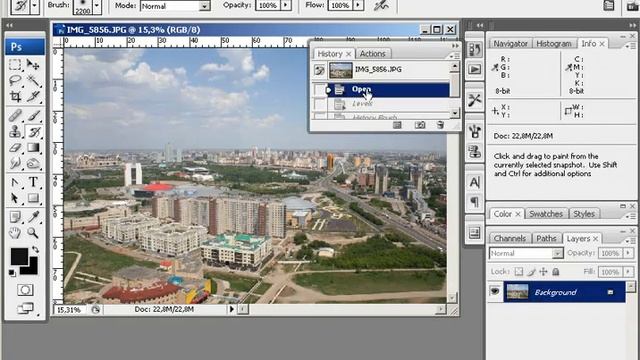Switch to the Swatches tab

546,214
